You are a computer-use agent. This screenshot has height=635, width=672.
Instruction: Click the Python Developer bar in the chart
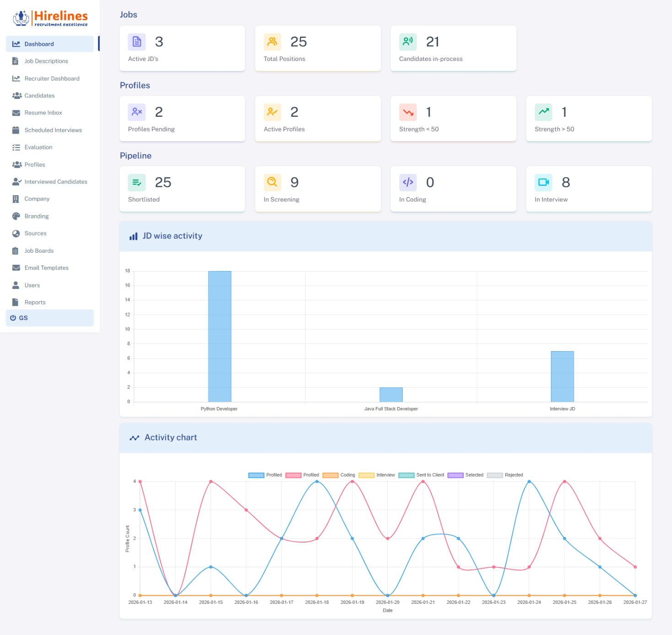point(219,336)
